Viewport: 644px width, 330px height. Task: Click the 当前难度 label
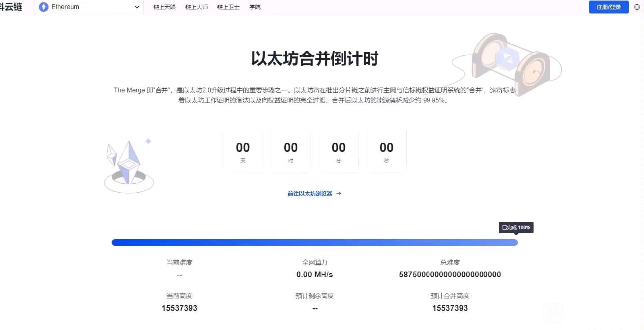[x=179, y=263]
